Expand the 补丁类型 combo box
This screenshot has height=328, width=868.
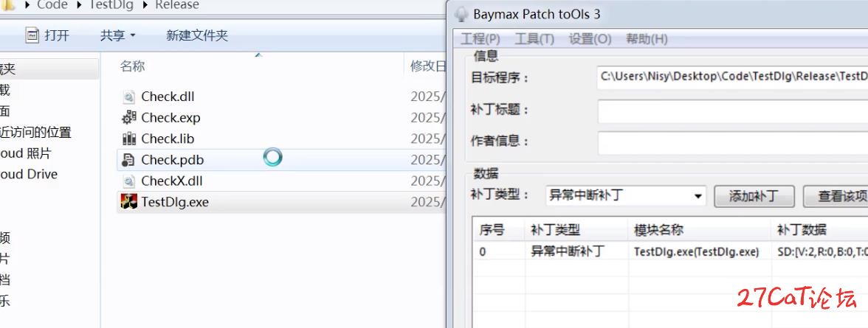(x=698, y=196)
